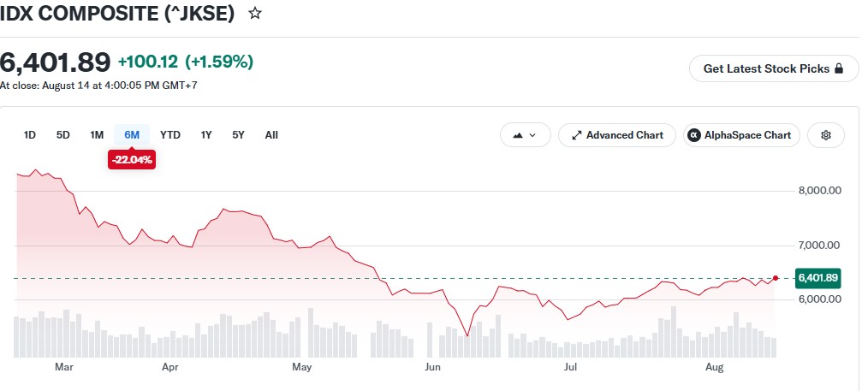Click the (+1.59%) percent change

pos(219,62)
